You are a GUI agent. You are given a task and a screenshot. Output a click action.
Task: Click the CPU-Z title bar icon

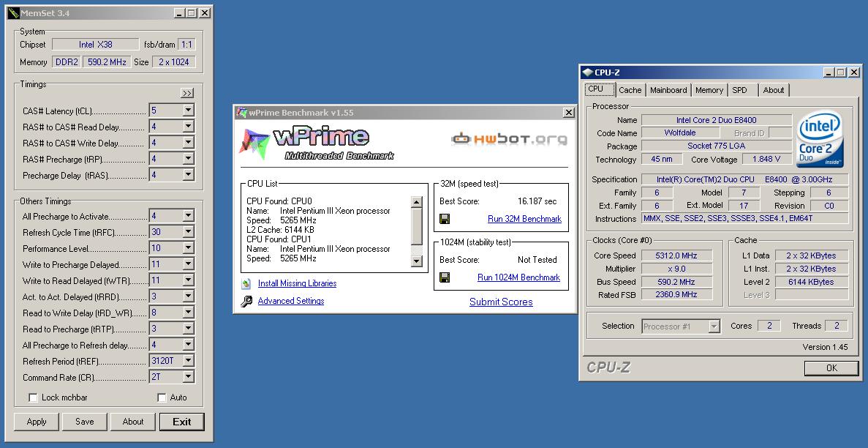click(588, 72)
